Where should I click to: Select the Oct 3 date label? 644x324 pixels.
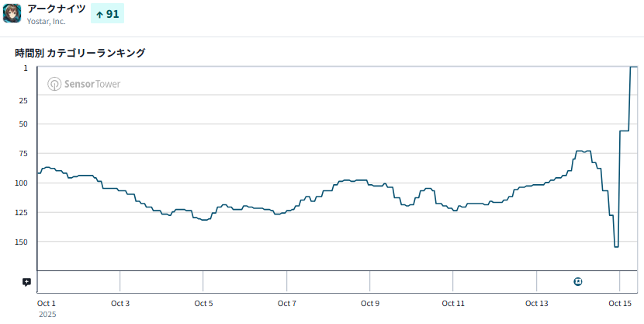click(120, 303)
